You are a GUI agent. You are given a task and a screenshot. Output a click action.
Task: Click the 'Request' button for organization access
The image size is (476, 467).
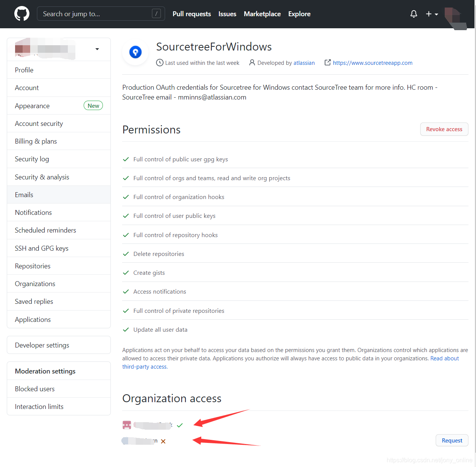pos(452,440)
